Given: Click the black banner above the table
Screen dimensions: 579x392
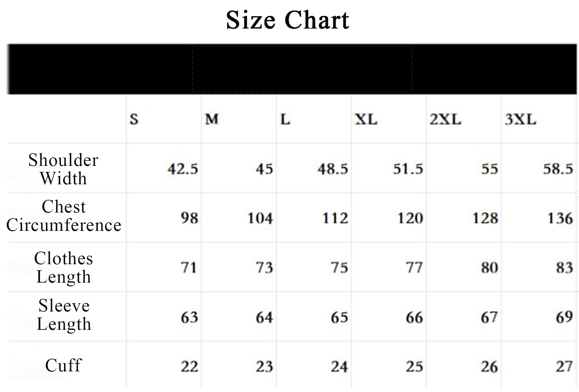Looking at the screenshot, I should 292,69.
